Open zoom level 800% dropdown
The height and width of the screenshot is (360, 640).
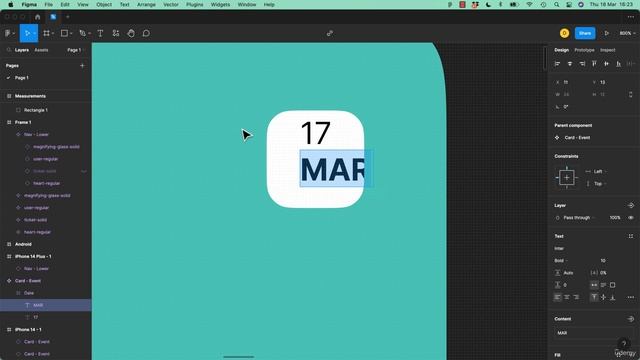click(x=627, y=33)
